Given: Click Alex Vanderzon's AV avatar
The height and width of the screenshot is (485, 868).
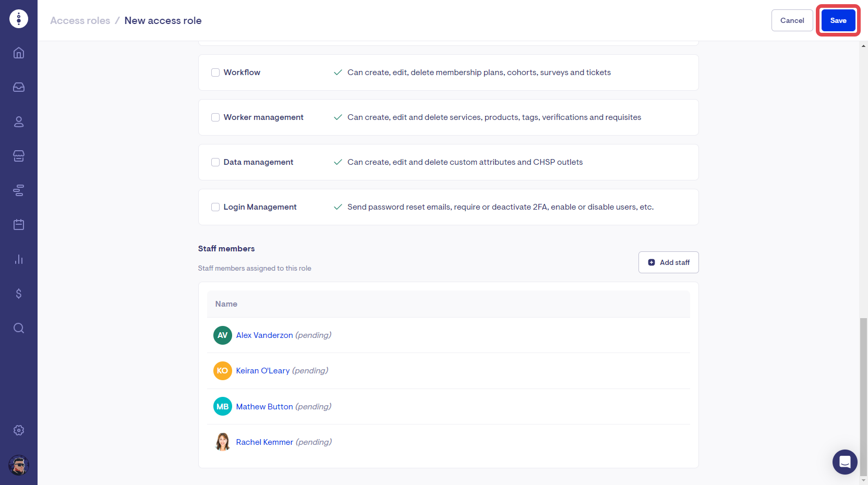Looking at the screenshot, I should click(x=223, y=335).
